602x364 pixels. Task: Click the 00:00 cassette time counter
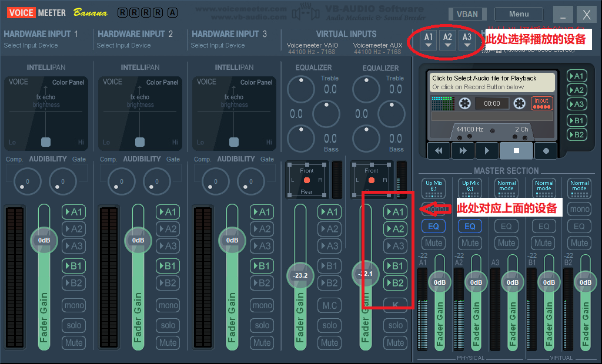point(492,103)
